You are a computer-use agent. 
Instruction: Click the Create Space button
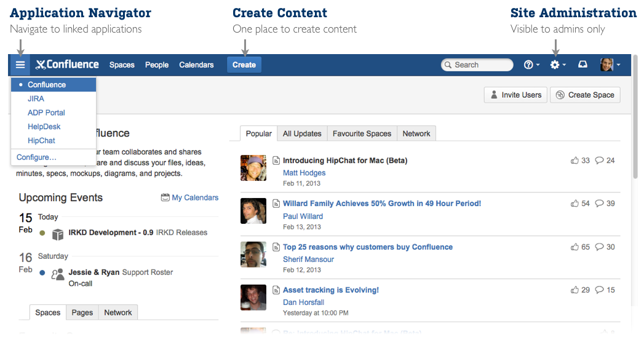585,95
